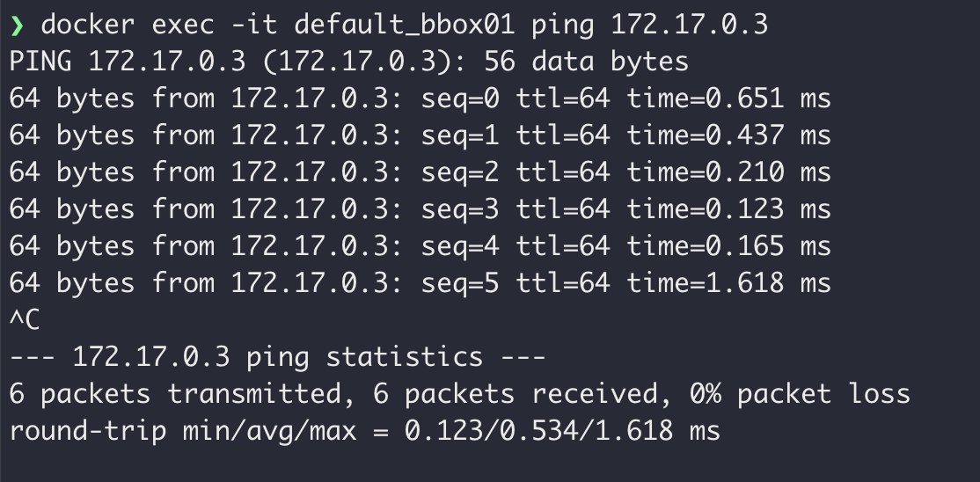Click the time=1.618 ms reply value
Image resolution: width=980 pixels, height=482 pixels.
[728, 284]
